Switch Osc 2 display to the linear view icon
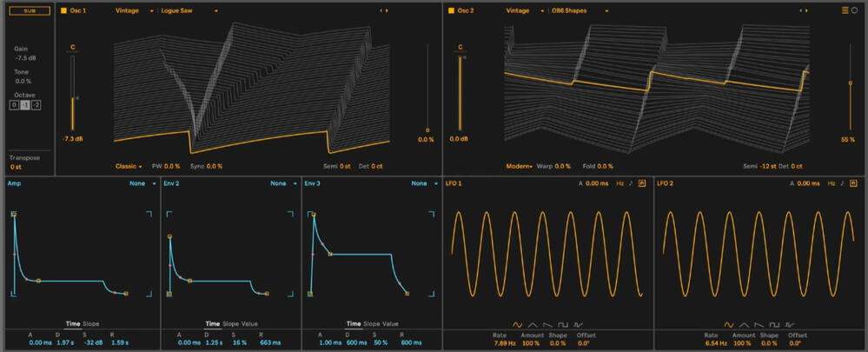The image size is (868, 352). pos(845,10)
